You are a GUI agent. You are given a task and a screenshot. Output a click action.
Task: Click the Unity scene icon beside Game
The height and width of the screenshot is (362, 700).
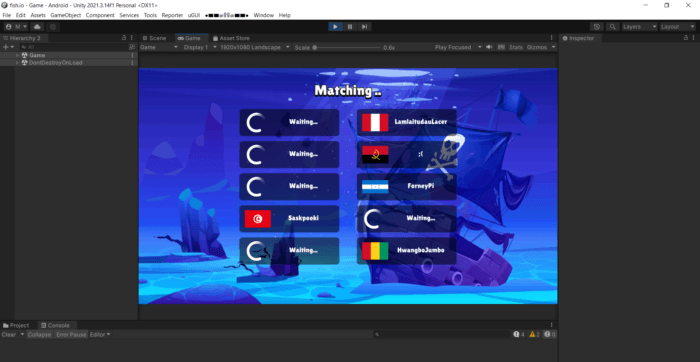tap(25, 55)
